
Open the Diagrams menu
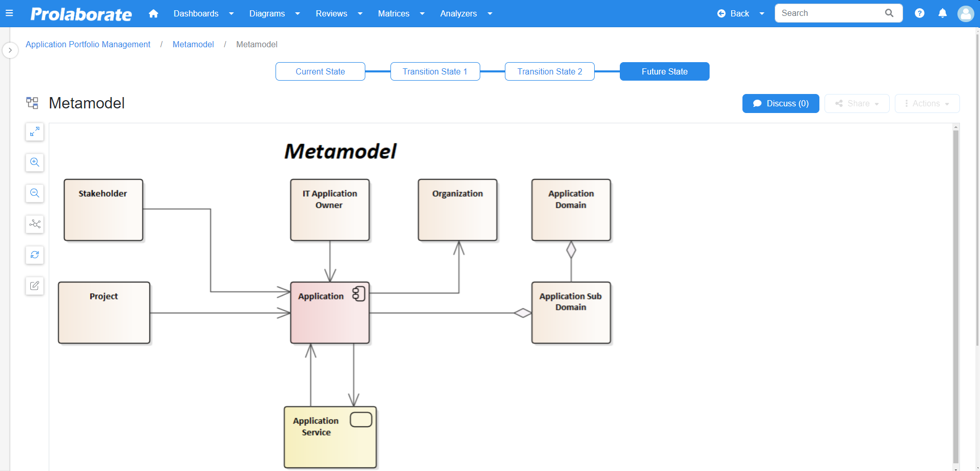pyautogui.click(x=267, y=14)
